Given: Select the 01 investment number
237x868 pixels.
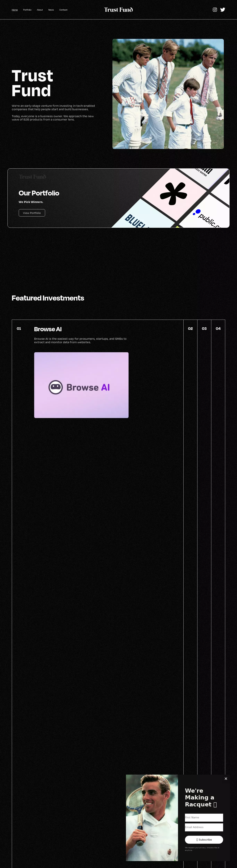Looking at the screenshot, I should [19, 328].
